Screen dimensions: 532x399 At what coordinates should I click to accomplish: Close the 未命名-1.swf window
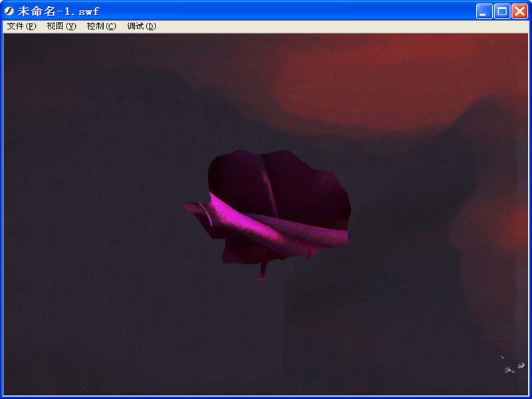coord(520,11)
